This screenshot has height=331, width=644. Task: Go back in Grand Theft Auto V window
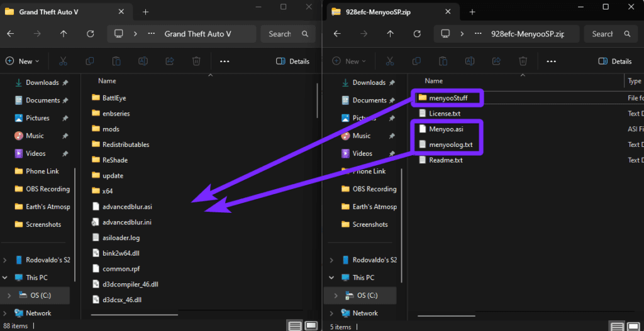(x=11, y=34)
